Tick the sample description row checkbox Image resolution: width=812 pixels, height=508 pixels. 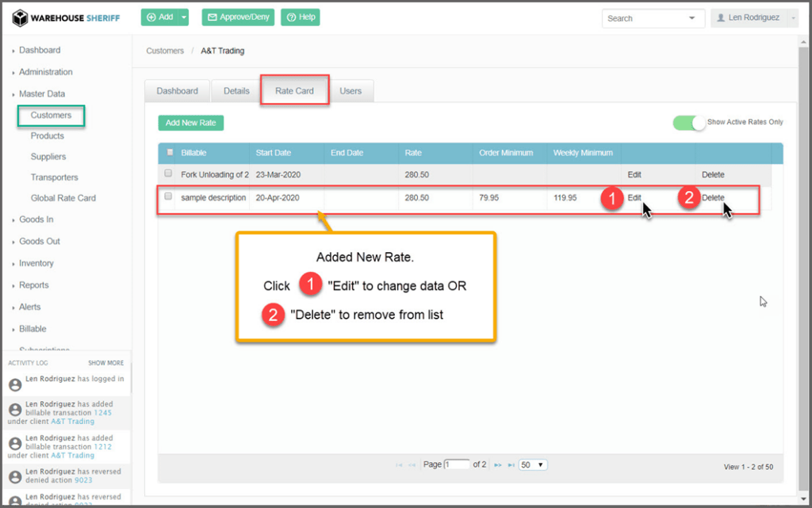point(168,197)
